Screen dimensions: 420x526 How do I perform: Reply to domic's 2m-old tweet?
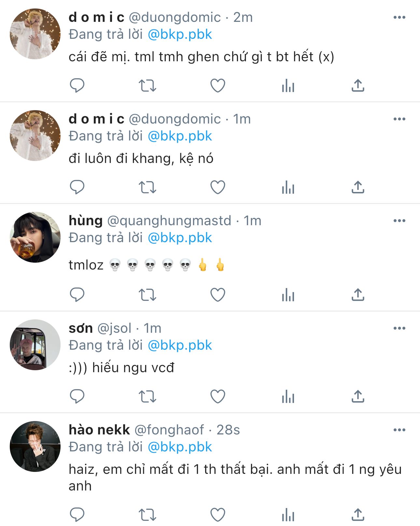(77, 86)
